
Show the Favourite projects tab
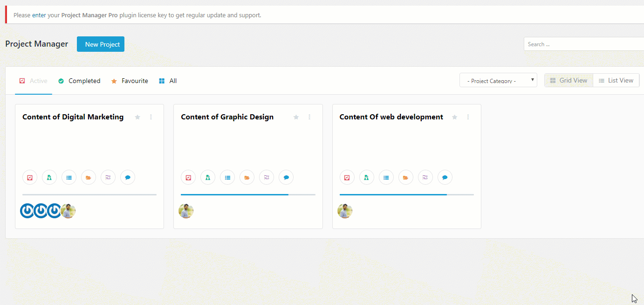pos(130,81)
